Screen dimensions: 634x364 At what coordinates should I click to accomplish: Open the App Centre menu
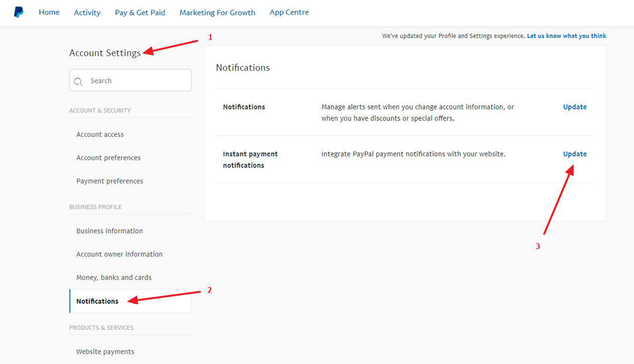[x=289, y=12]
